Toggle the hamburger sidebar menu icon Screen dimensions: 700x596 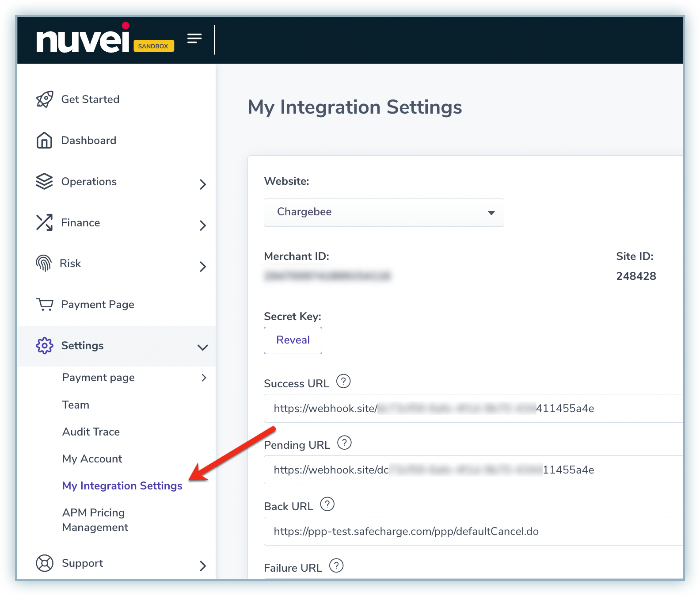click(194, 39)
